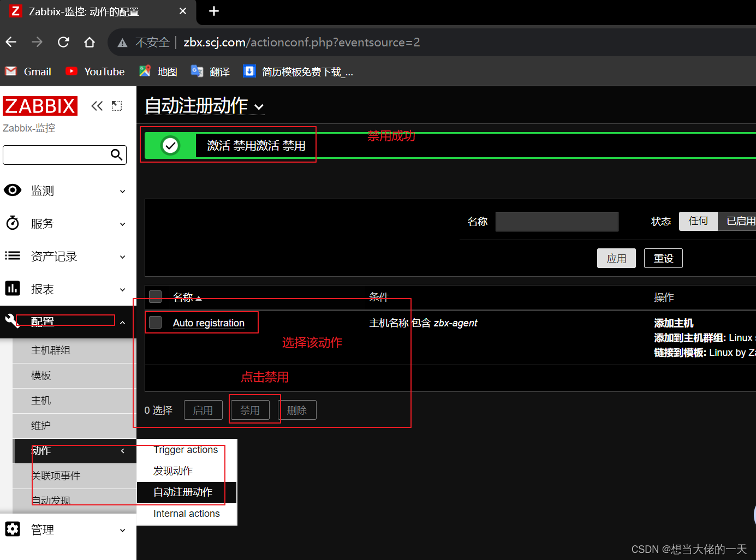Select Internal actions in submenu

[187, 514]
